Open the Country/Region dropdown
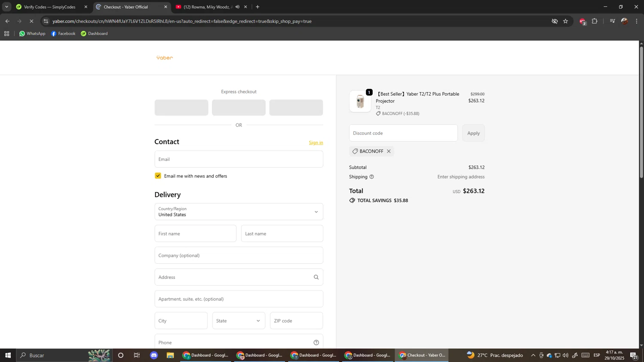The image size is (644, 362). click(x=239, y=212)
